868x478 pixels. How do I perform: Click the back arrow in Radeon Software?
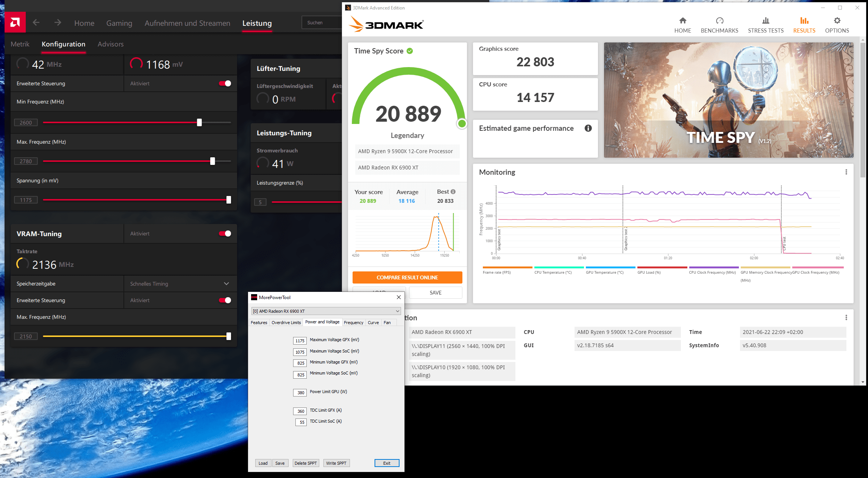(x=36, y=23)
